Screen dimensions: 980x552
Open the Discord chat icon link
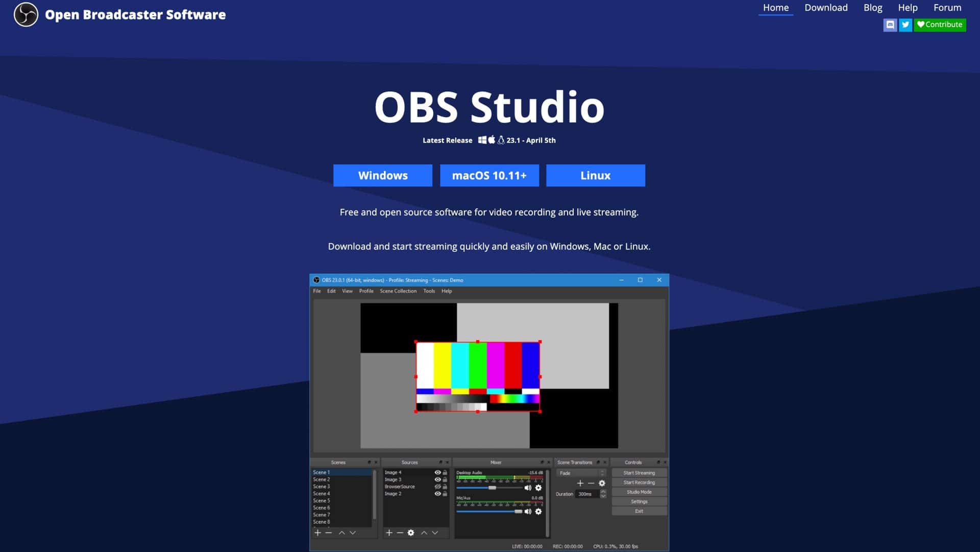[890, 25]
